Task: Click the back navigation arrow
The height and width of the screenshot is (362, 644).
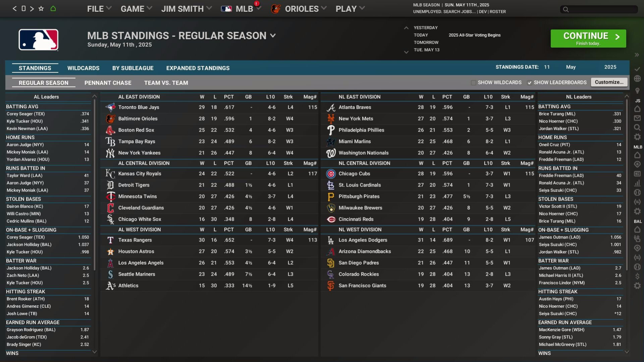Action: [x=14, y=9]
